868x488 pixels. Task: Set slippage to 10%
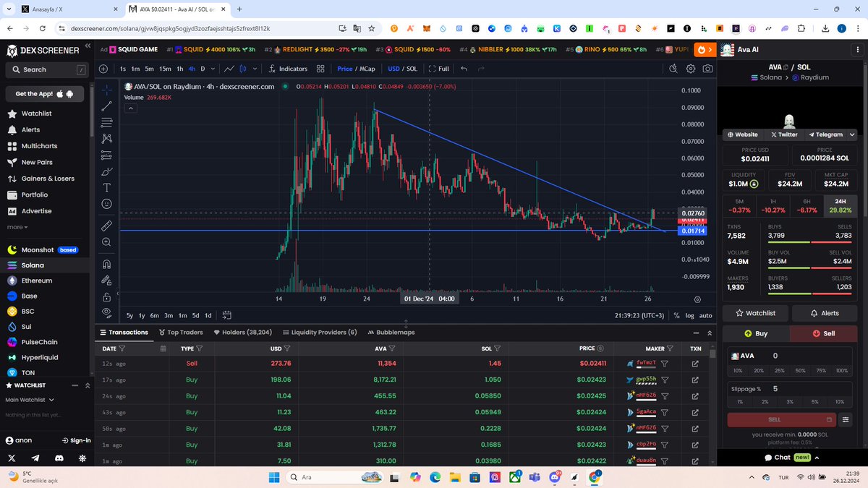click(839, 401)
